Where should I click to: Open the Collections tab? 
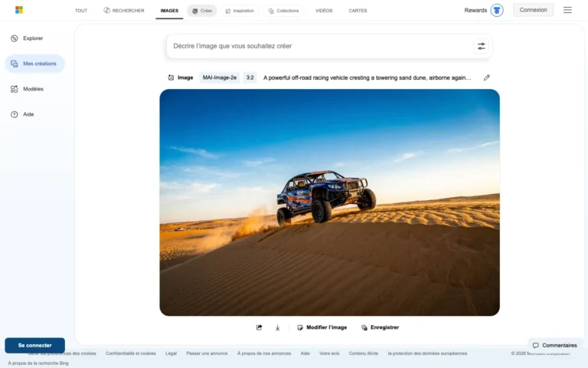283,11
